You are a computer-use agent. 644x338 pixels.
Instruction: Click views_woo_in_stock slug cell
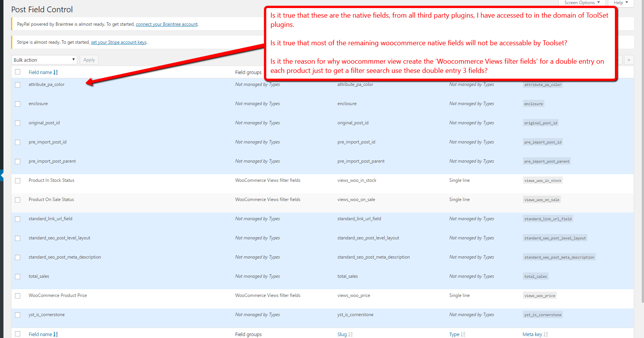pos(357,180)
